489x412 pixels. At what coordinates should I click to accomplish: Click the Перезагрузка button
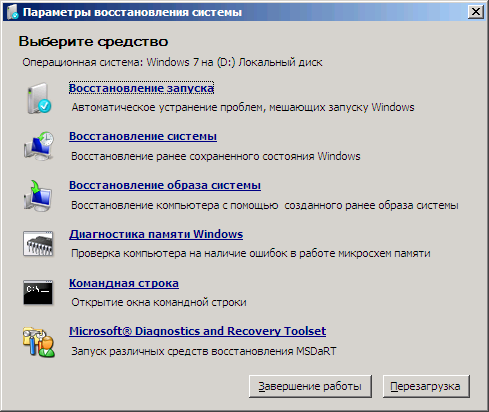[x=426, y=386]
